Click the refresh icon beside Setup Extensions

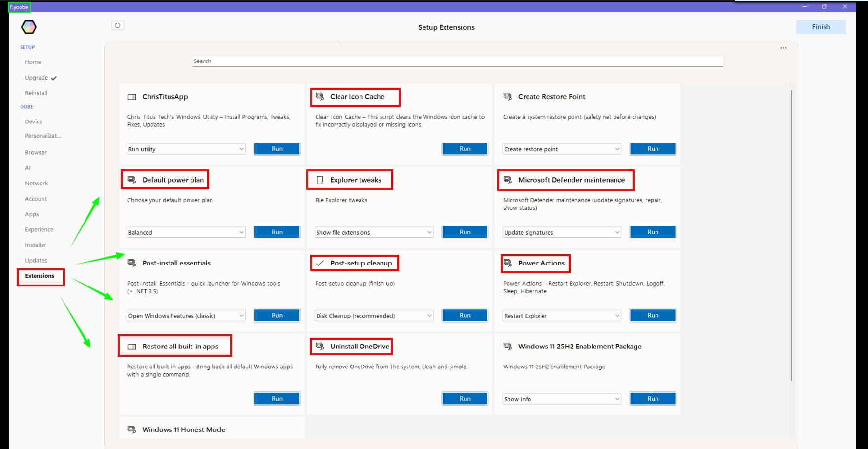[118, 25]
